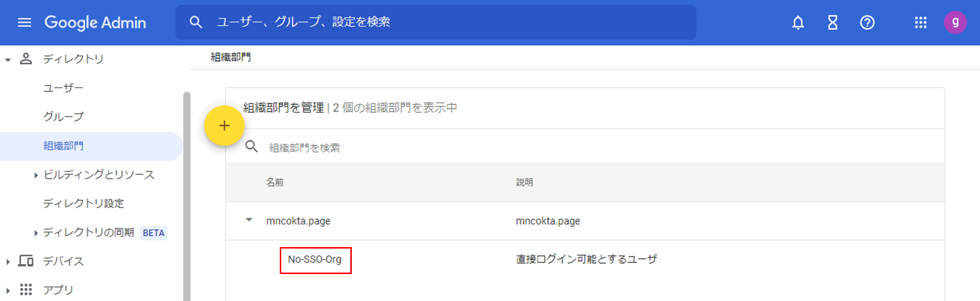Open the tasks hourglass icon
Viewport: 980px width, 301px height.
[833, 23]
